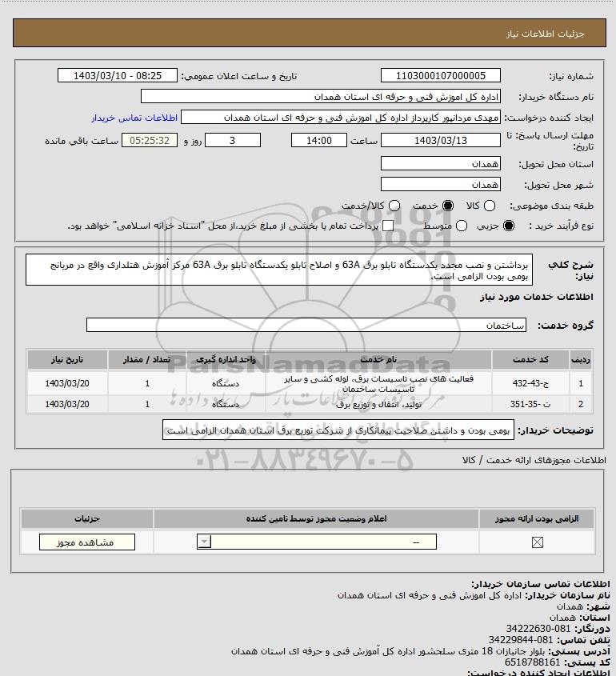This screenshot has width=616, height=676.
Task: Click the تعداد / مقدار column header
Action: pyautogui.click(x=147, y=359)
